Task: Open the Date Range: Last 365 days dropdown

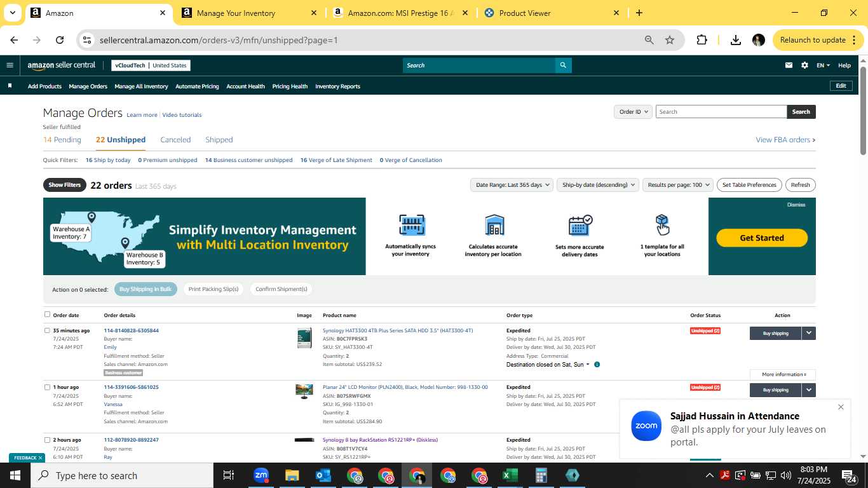Action: pyautogui.click(x=512, y=185)
